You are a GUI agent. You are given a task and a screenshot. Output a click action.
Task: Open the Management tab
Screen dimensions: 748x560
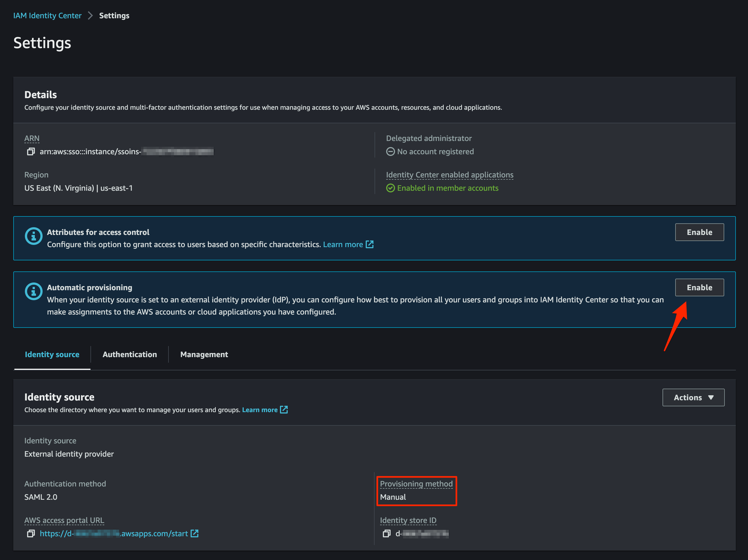[204, 354]
